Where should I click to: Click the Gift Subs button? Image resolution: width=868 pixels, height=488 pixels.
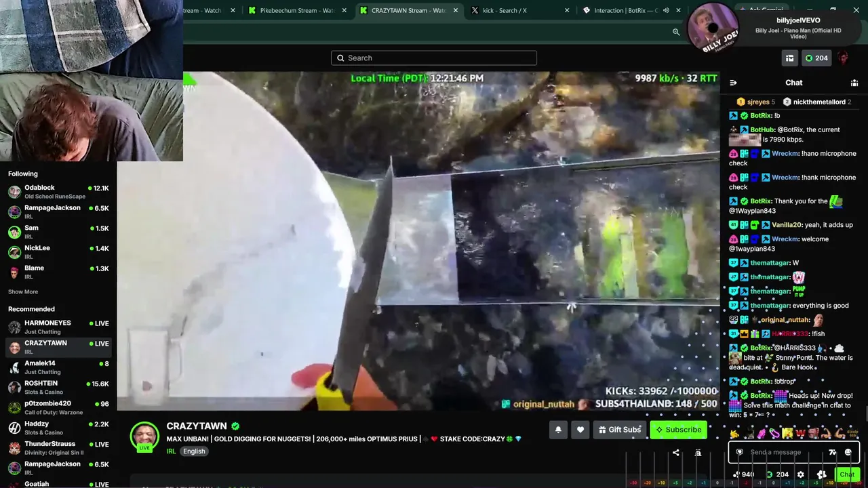pyautogui.click(x=620, y=430)
